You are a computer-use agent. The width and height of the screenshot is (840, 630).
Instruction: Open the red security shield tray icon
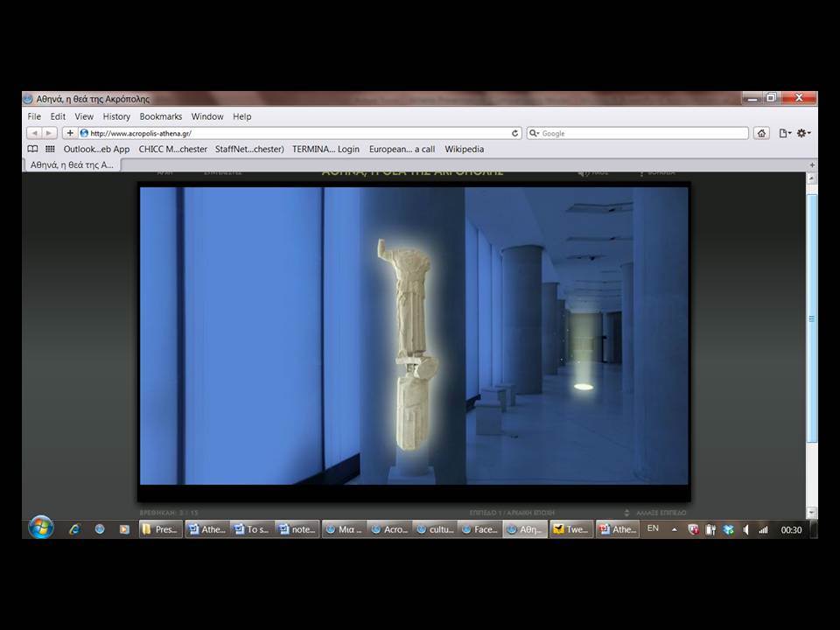(x=693, y=530)
